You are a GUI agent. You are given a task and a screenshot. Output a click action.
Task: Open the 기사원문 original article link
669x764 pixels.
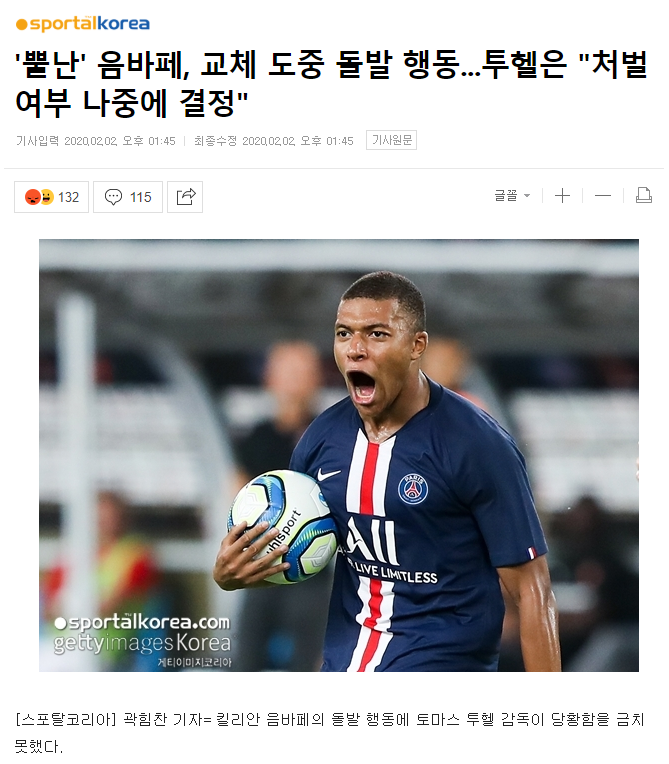391,140
